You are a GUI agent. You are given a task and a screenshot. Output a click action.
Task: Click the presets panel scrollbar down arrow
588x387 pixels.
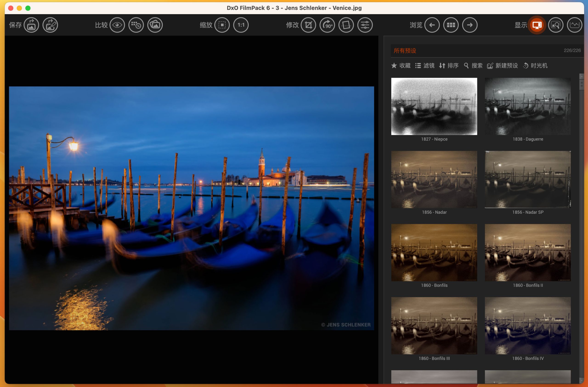pos(581,381)
